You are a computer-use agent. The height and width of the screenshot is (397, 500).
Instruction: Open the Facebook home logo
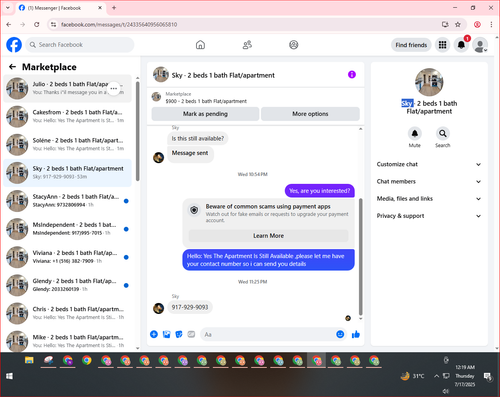tap(14, 45)
